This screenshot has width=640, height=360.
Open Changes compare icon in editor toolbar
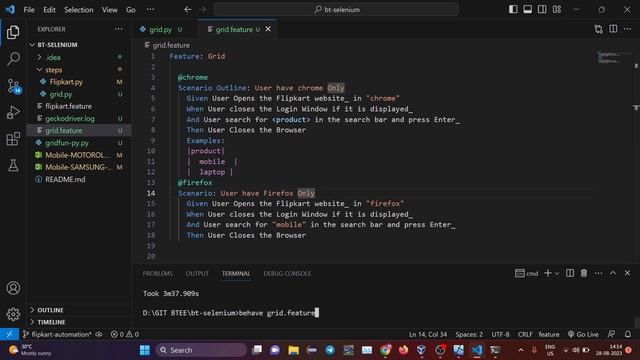(x=598, y=29)
